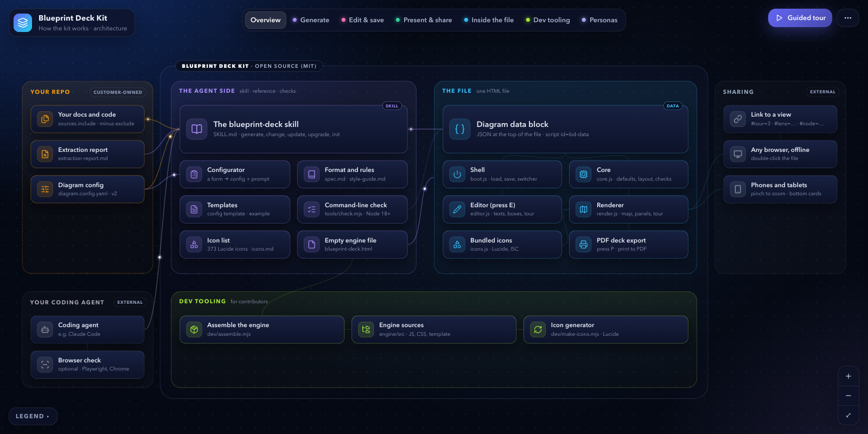Click the EXTERNAL badge beside Sharing
Image resolution: width=868 pixels, height=434 pixels.
tap(822, 92)
